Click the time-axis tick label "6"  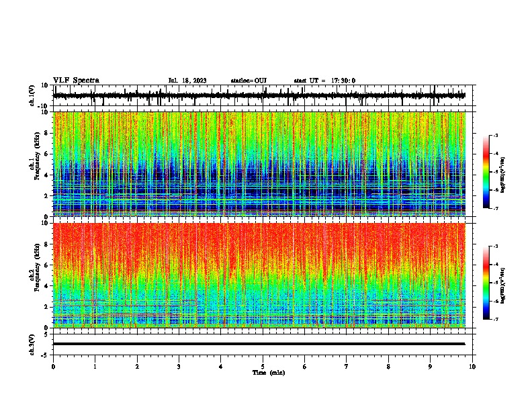point(304,367)
